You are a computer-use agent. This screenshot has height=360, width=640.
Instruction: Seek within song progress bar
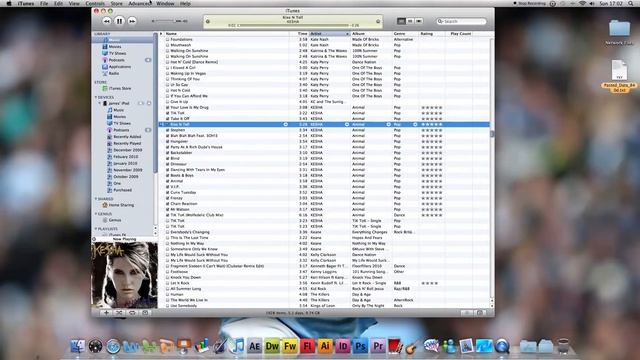[293, 25]
